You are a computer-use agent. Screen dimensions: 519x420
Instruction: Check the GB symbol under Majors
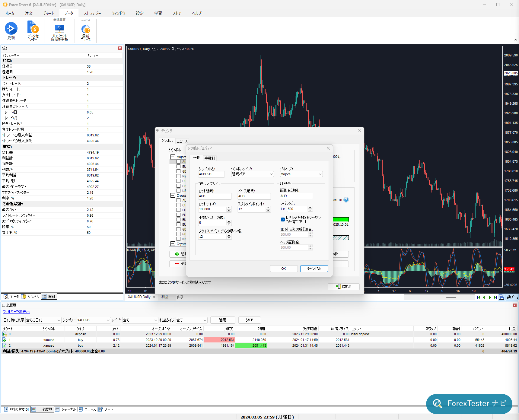(179, 171)
